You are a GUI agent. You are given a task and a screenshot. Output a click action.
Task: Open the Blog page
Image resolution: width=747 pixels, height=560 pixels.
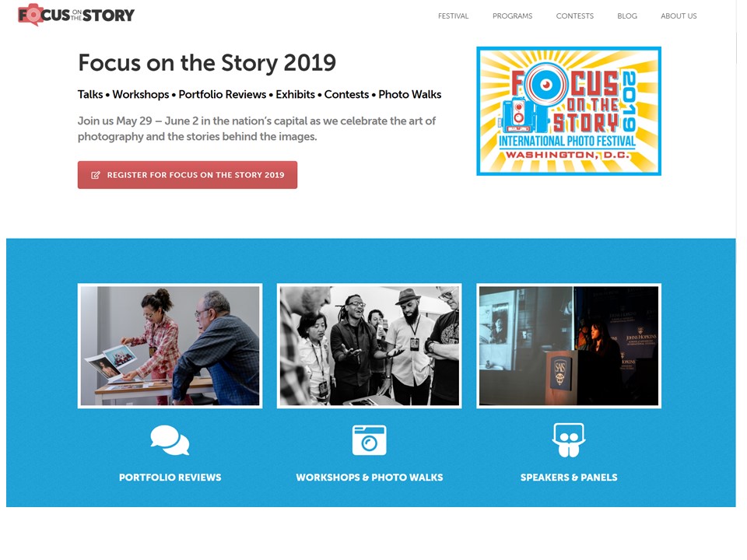[627, 16]
